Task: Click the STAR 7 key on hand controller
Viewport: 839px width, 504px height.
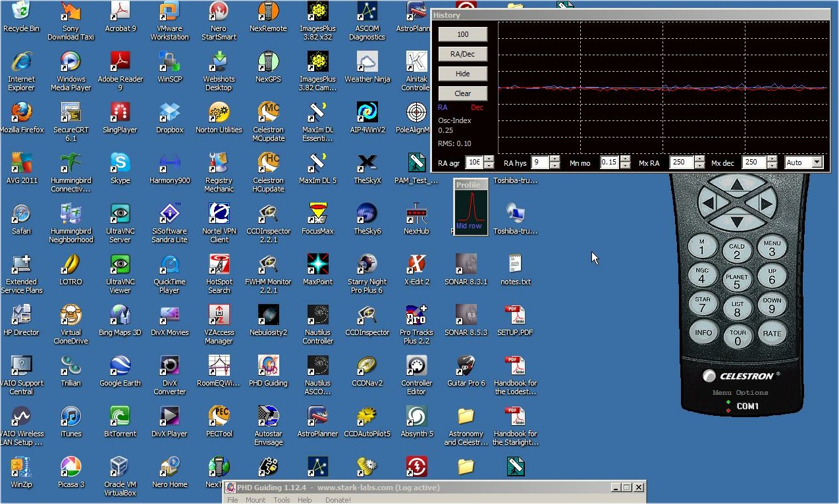Action: (x=703, y=304)
